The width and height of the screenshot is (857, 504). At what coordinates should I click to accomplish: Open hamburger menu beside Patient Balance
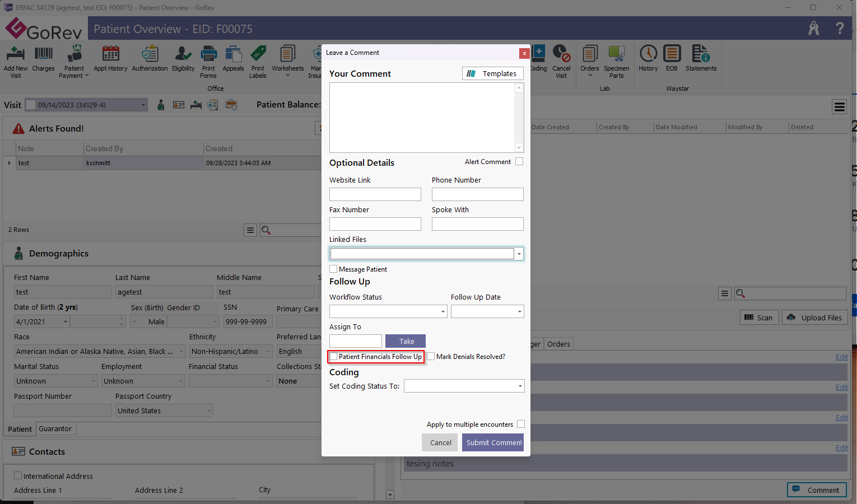coord(839,107)
